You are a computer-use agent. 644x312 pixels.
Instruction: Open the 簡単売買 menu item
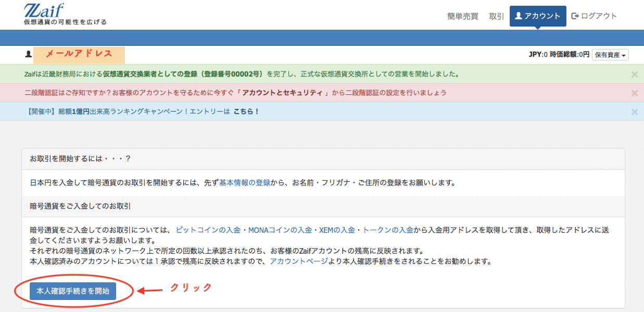click(463, 16)
